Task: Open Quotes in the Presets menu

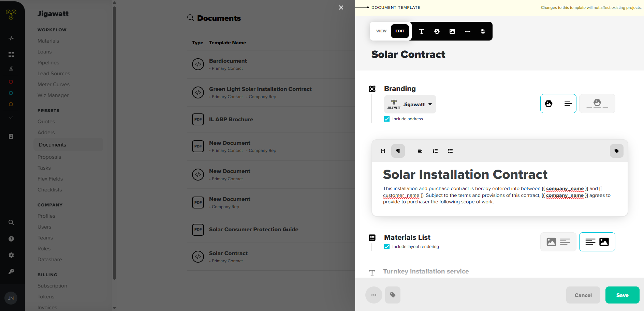Action: [x=46, y=122]
